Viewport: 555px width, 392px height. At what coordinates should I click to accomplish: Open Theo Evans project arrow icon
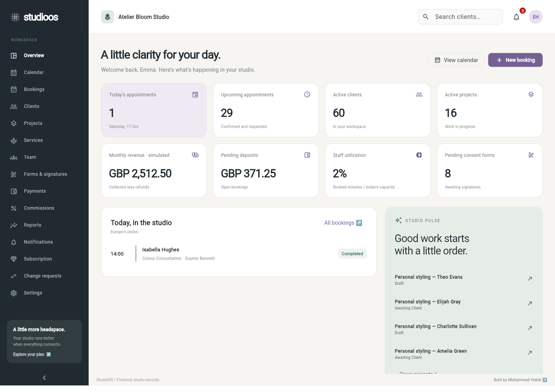pos(530,279)
